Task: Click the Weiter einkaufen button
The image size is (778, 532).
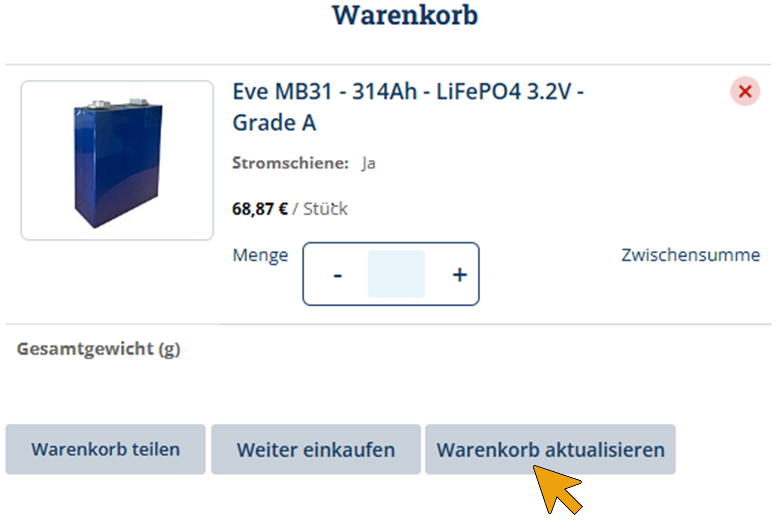Action: (x=316, y=449)
